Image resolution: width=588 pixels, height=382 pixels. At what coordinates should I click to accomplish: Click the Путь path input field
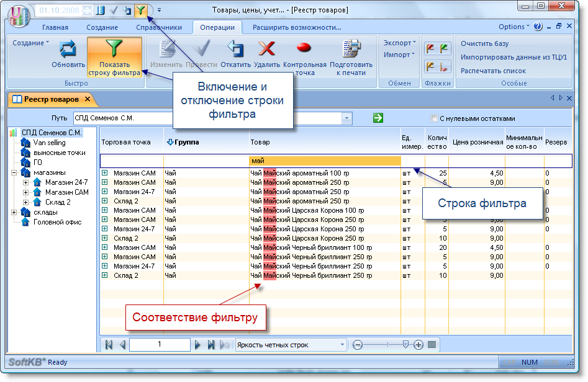pos(207,118)
